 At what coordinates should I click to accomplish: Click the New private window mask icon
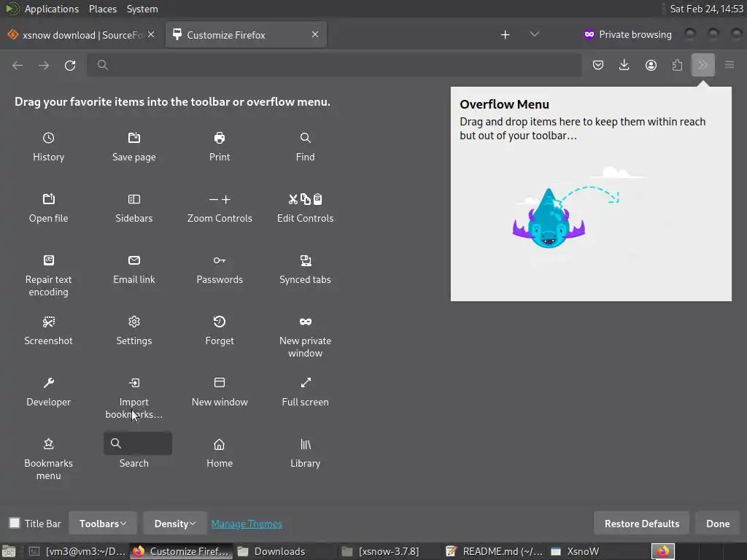pyautogui.click(x=306, y=322)
